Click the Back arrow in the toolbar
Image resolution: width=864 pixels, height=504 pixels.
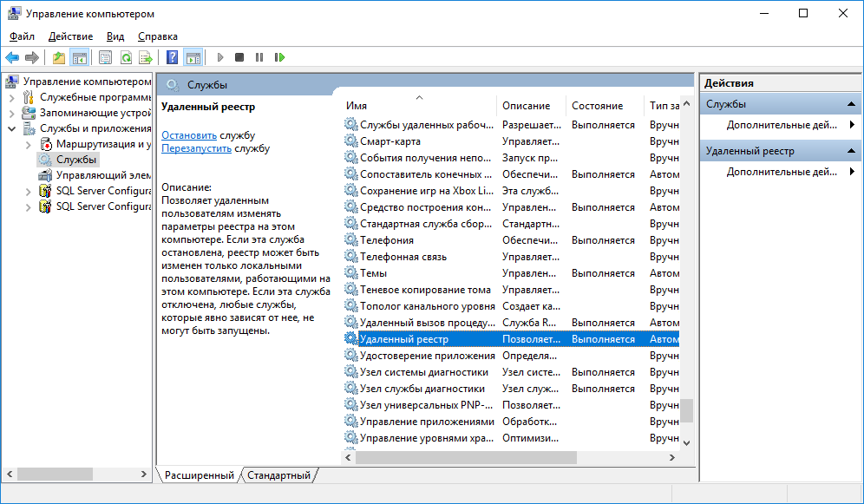12,57
